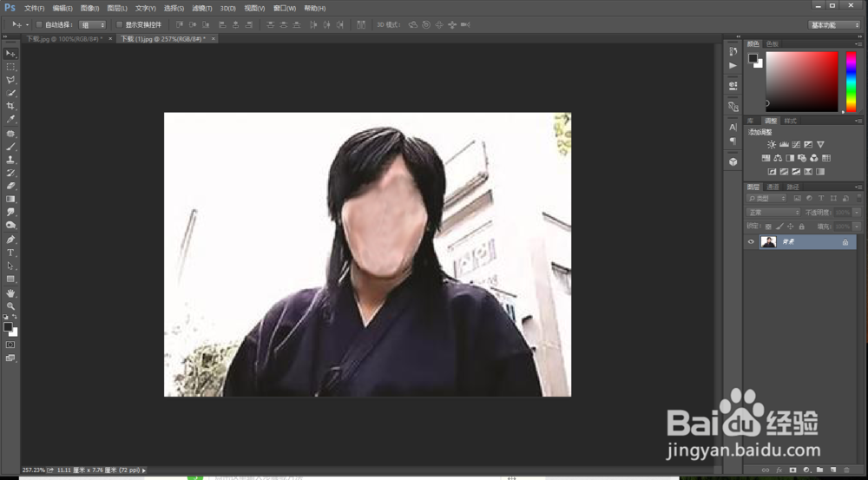The image size is (868, 480).
Task: Open the blend mode 正常 dropdown
Action: tap(773, 213)
